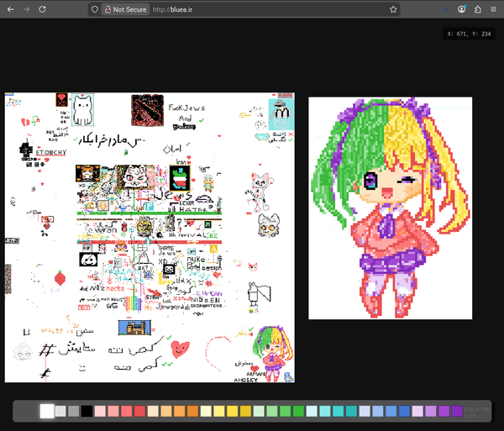Open the tracking protection shield icon
The height and width of the screenshot is (431, 504).
click(x=94, y=9)
